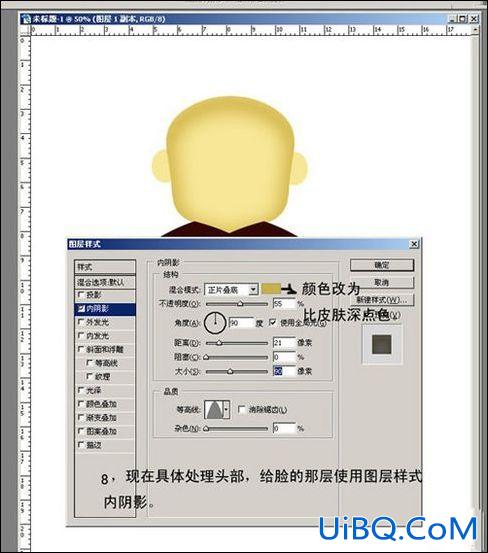Screen dimensions: 488x553
Task: Open the contour (等高线) curve thumbnail
Action: (x=214, y=409)
